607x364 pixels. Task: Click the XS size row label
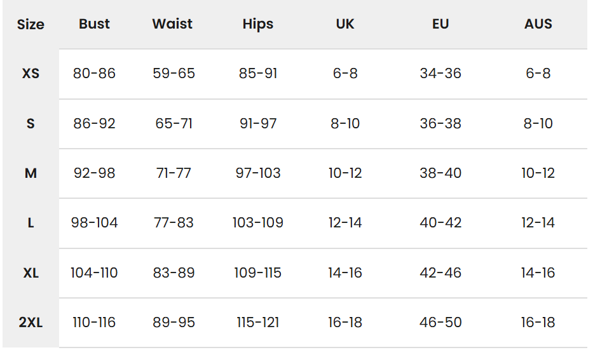pos(31,74)
